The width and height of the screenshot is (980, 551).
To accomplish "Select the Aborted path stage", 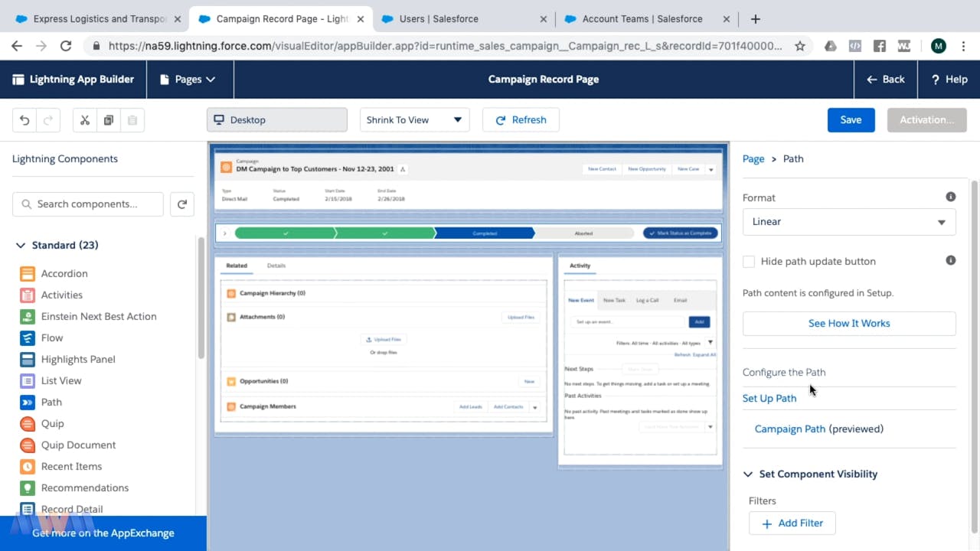I will pyautogui.click(x=583, y=233).
